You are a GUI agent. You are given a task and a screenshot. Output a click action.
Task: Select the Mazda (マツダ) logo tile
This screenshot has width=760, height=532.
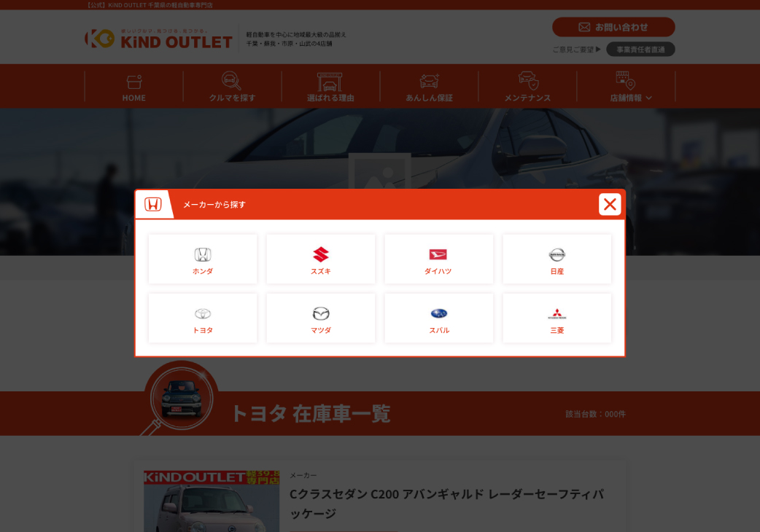pos(320,318)
